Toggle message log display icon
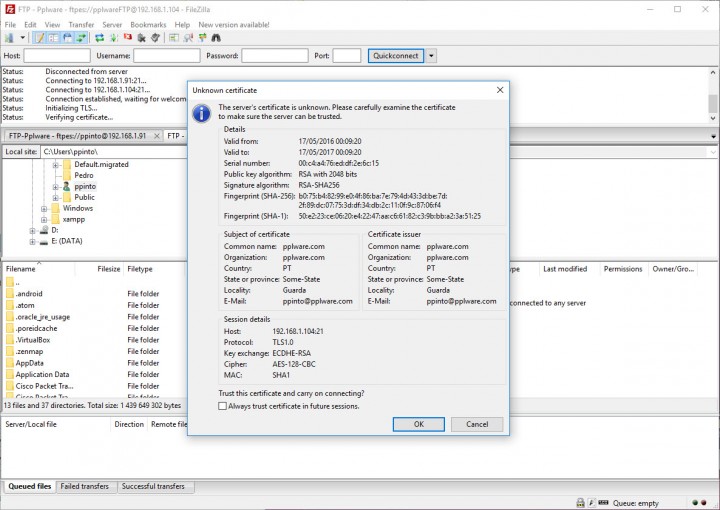 (x=40, y=38)
